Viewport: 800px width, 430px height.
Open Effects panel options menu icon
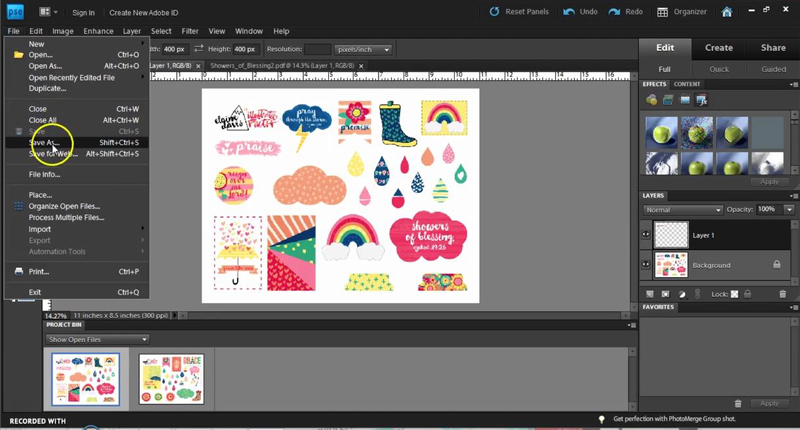793,85
